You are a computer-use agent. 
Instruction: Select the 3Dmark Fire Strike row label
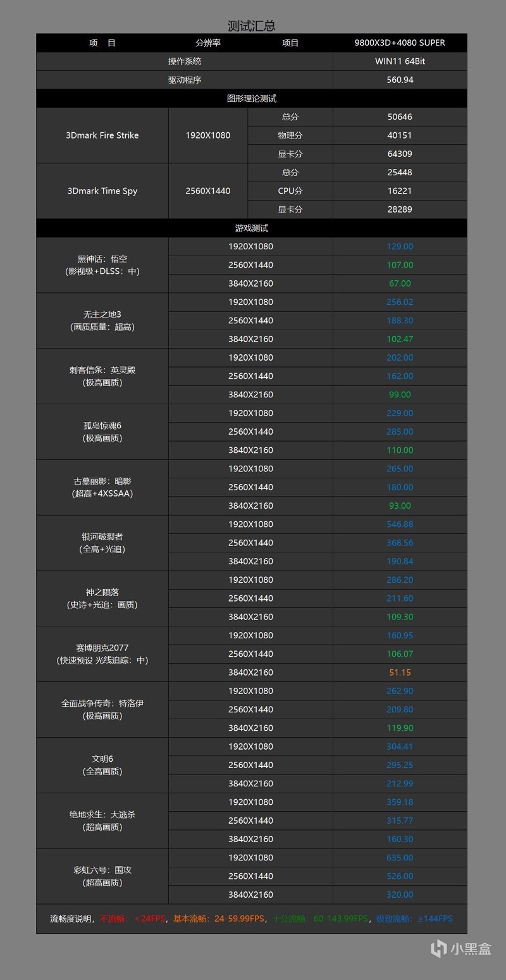tap(102, 135)
